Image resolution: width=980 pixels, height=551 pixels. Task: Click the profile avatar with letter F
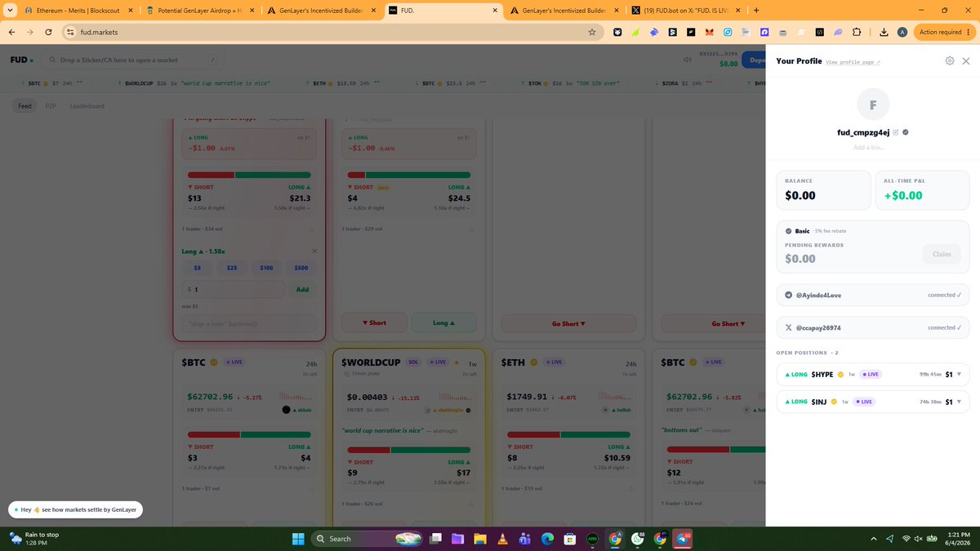873,105
